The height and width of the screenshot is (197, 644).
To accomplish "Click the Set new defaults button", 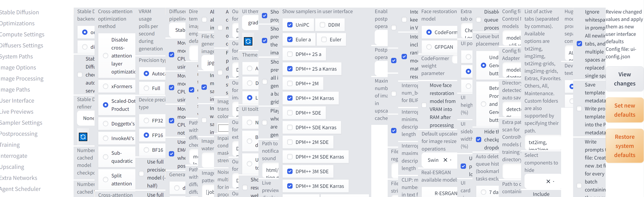I will [x=625, y=110].
